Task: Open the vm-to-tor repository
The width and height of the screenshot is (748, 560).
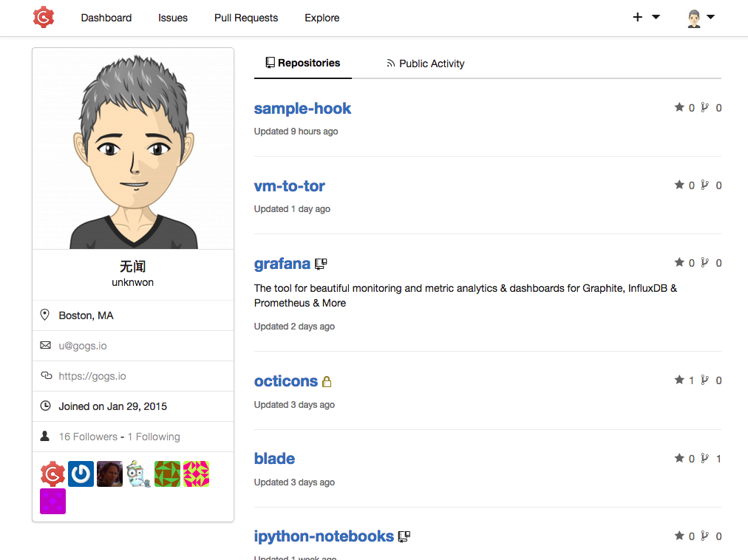Action: (x=289, y=185)
